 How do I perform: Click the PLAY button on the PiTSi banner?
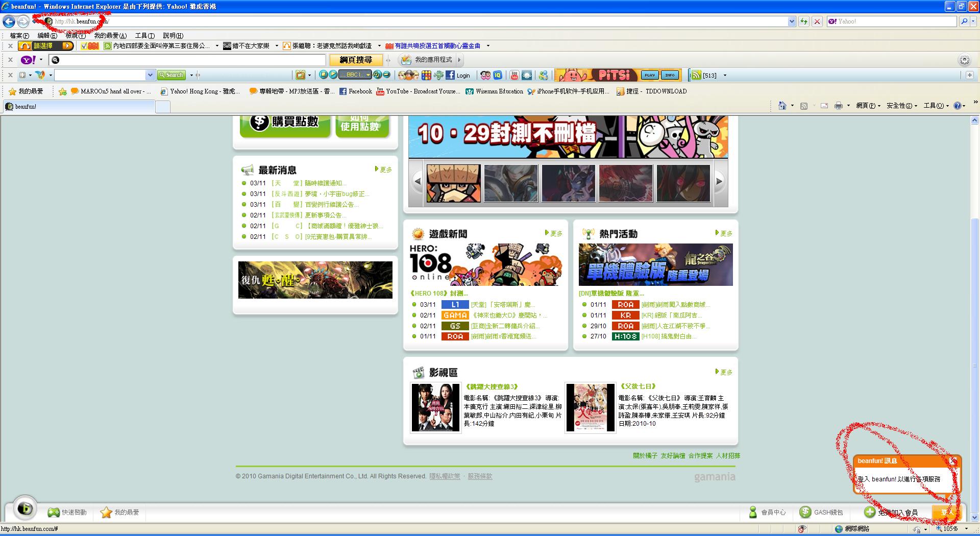[x=649, y=75]
